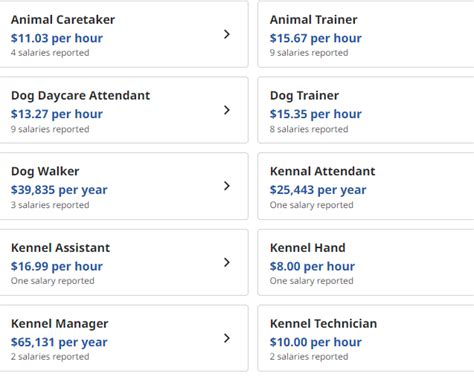
Task: Open the Dog Daycare Attendant title
Action: (80, 96)
